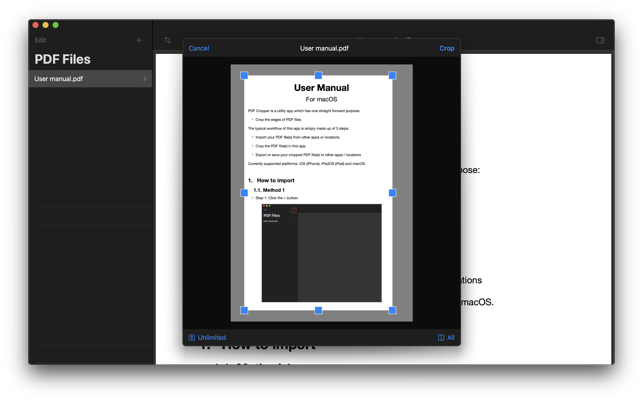Click the green fullscreen window button
643x402 pixels.
[x=56, y=25]
